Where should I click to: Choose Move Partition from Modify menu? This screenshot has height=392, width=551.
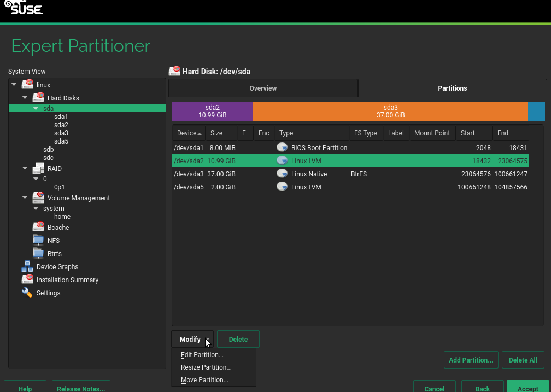(x=204, y=380)
